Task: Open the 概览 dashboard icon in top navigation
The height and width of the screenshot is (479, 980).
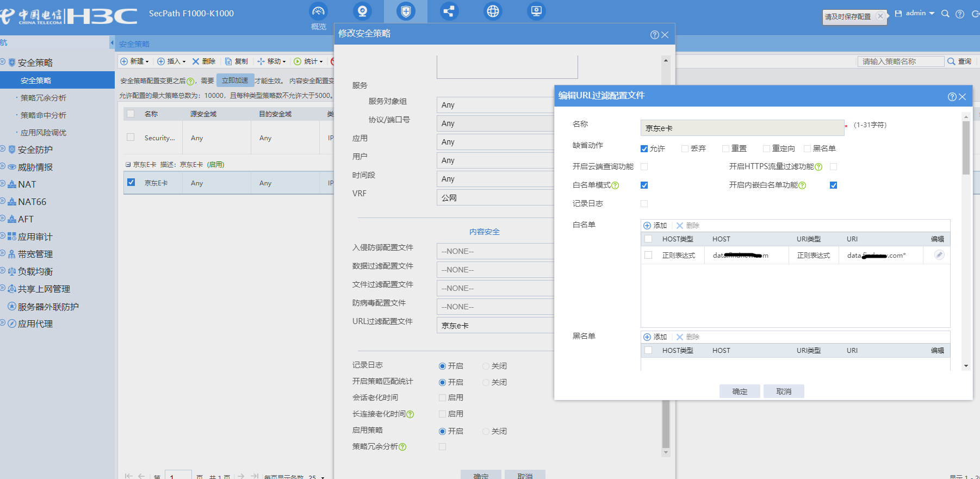Action: [x=318, y=11]
